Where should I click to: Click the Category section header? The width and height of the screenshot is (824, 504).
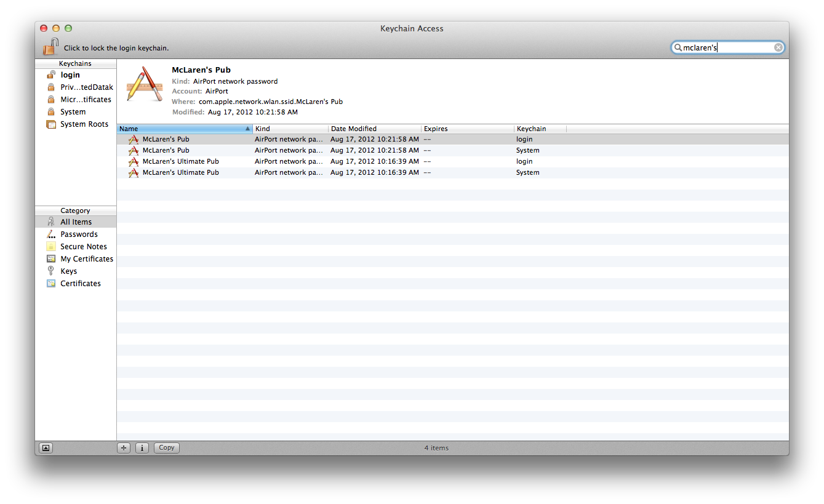(75, 210)
